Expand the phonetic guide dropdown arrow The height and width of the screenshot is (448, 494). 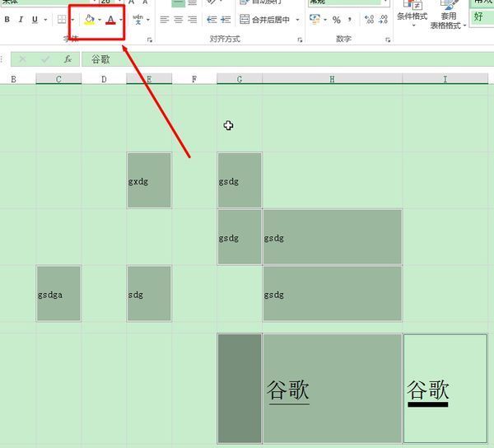[148, 20]
